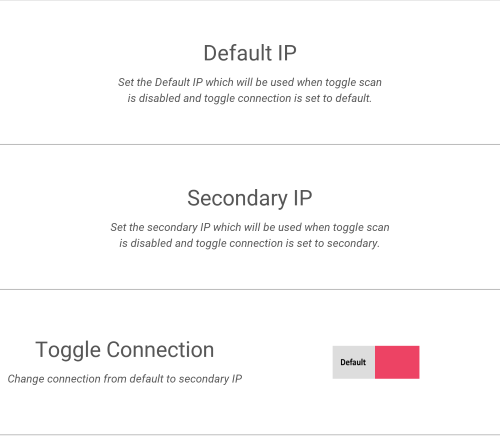Screen dimensions: 500x436
Task: Click the line 'Set the secondary IP which will be used'
Action: tap(250, 227)
